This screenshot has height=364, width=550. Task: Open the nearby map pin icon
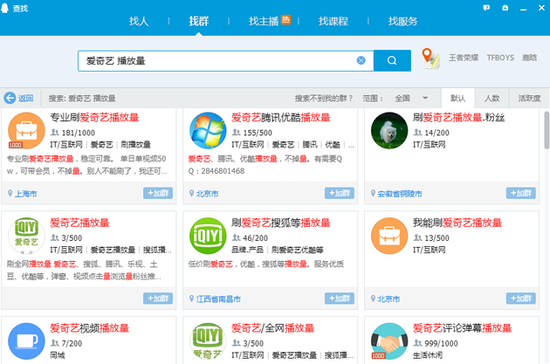point(430,58)
